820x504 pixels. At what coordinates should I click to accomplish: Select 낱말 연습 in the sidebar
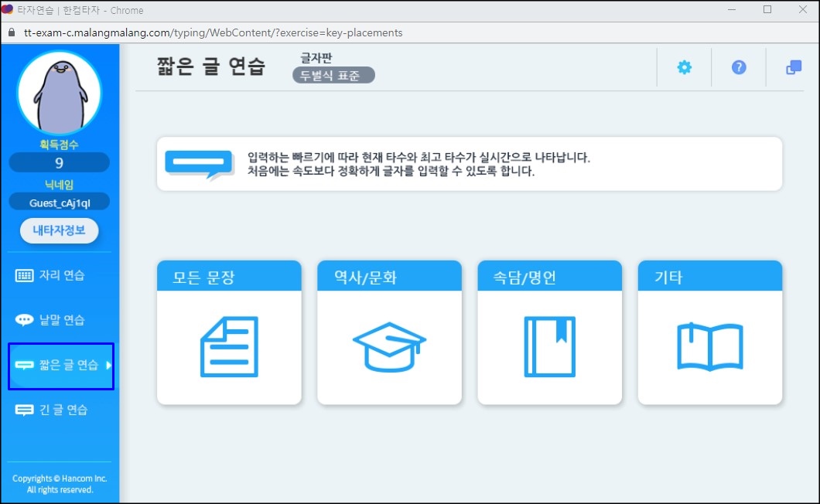[61, 319]
